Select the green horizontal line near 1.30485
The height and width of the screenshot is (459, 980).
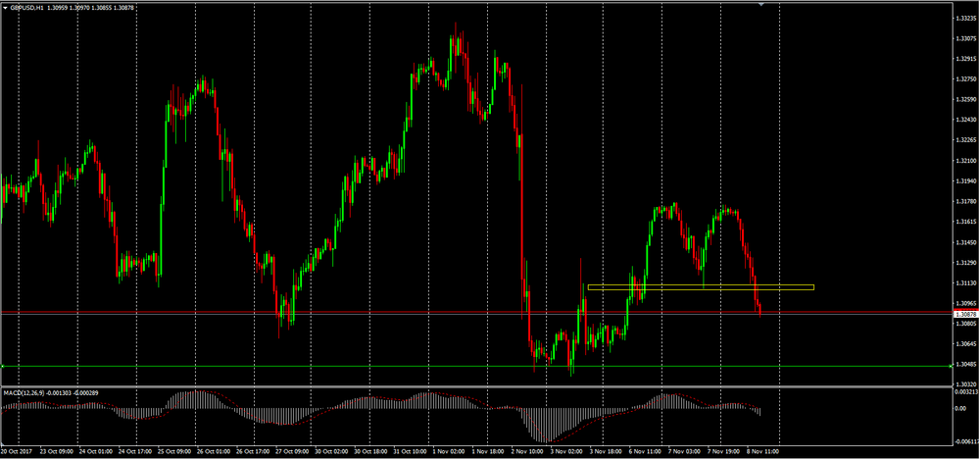(475, 366)
